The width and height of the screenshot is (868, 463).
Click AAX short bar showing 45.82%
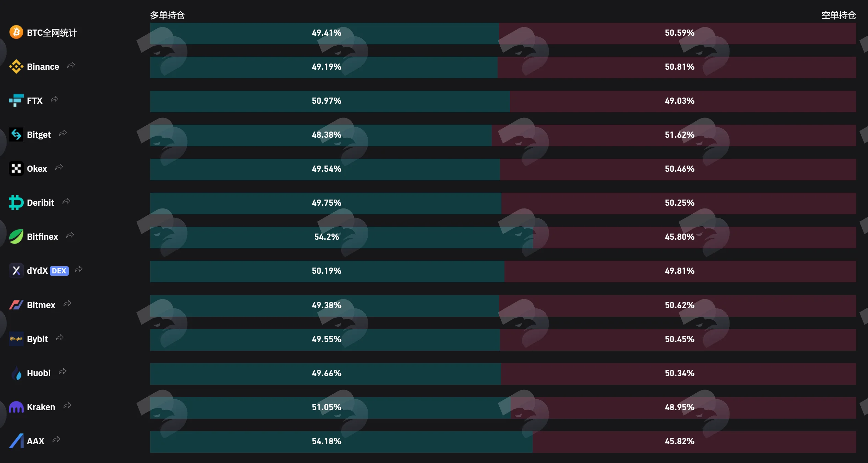click(x=694, y=442)
